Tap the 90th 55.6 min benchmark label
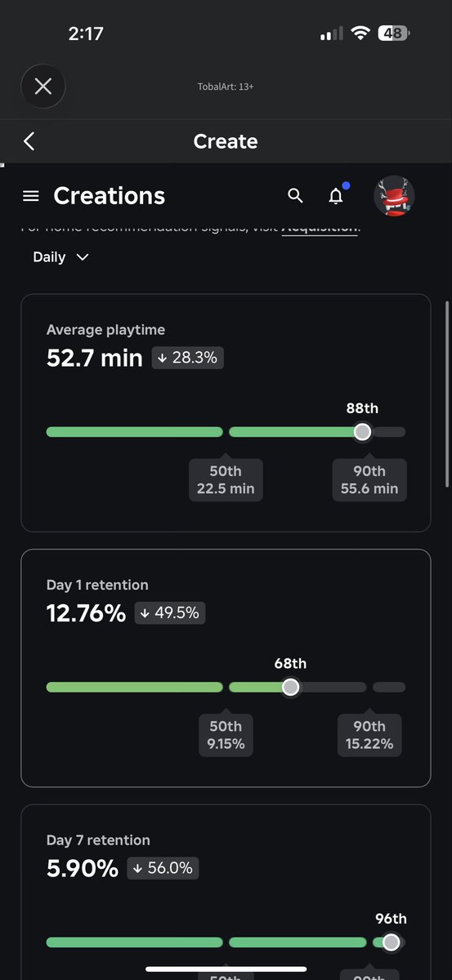This screenshot has height=980, width=452. [369, 480]
